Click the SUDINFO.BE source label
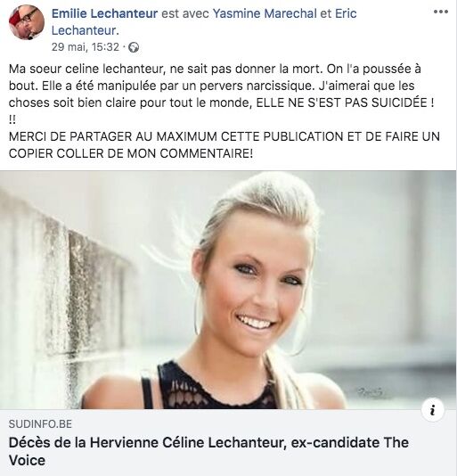This screenshot has height=476, width=457. click(40, 424)
